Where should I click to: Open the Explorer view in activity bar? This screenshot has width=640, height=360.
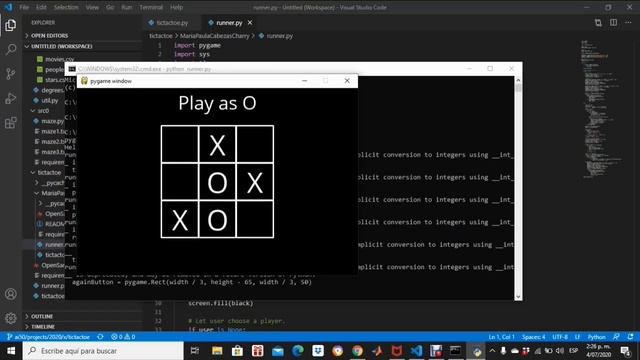pyautogui.click(x=11, y=25)
